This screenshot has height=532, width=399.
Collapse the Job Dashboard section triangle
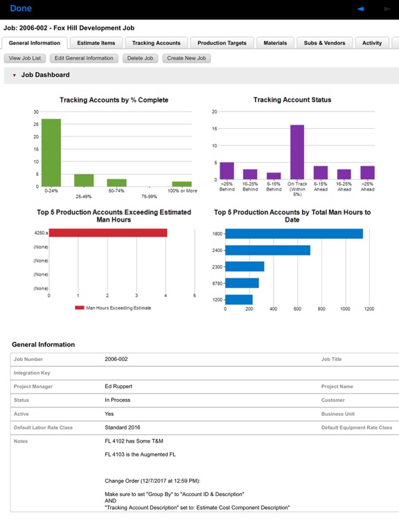(x=15, y=76)
